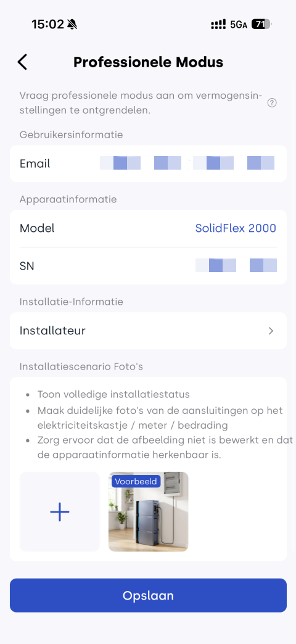Tap the muted bell icon in status bar
The width and height of the screenshot is (296, 644).
point(72,25)
